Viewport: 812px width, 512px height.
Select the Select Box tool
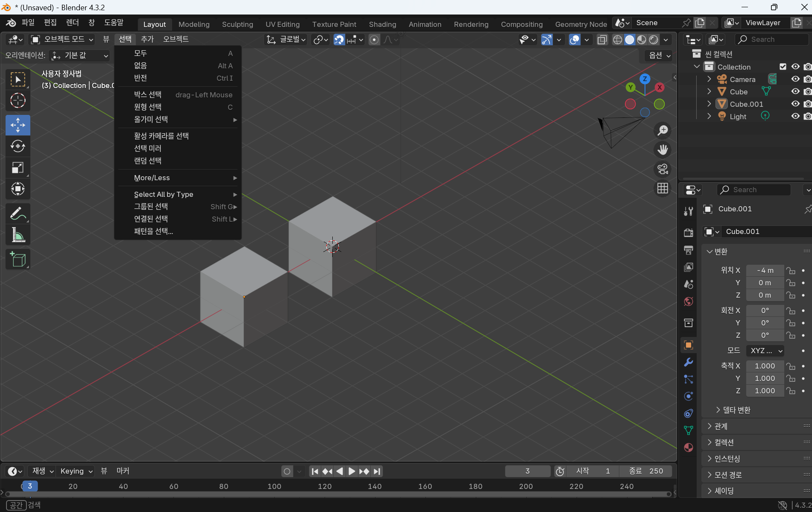tap(18, 79)
